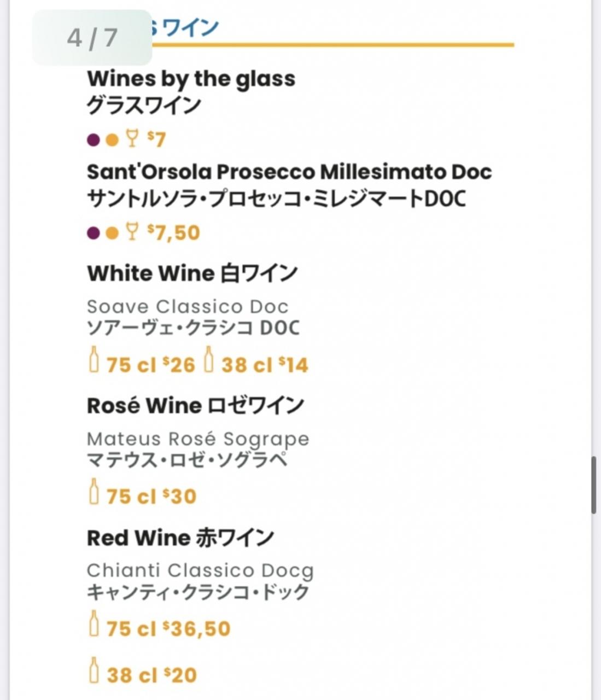
Task: Select the Soave Classico Doc wine entry
Action: point(188,306)
